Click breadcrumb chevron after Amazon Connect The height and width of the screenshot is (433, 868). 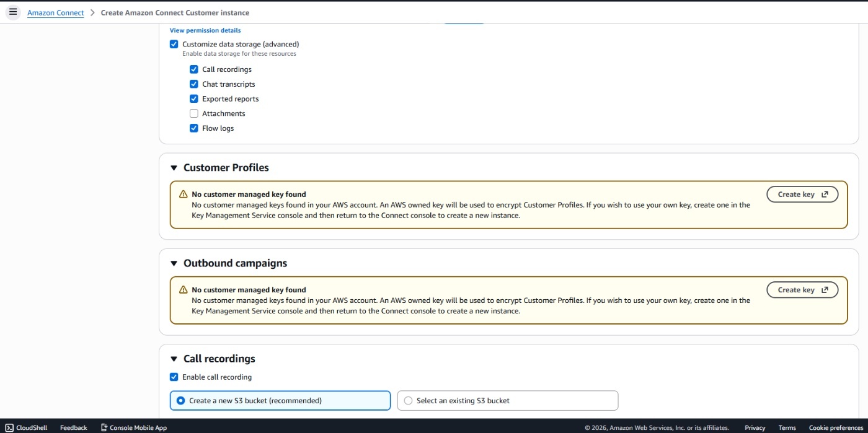coord(92,12)
